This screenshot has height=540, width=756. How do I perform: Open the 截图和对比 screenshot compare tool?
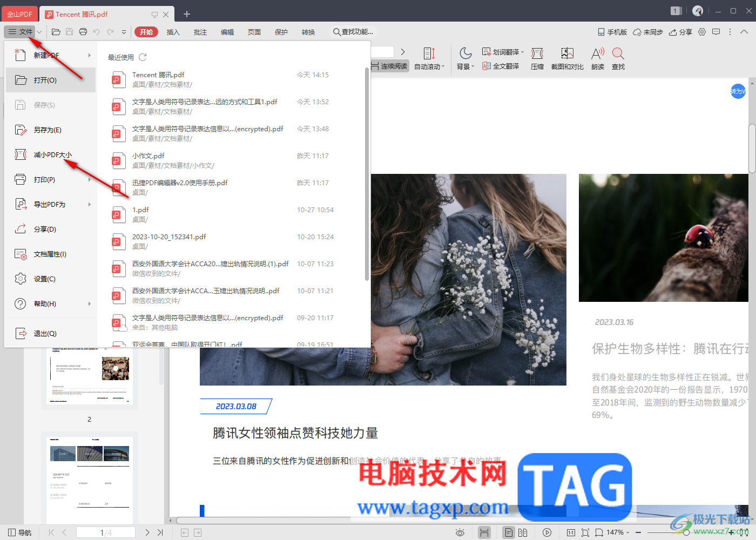(567, 59)
